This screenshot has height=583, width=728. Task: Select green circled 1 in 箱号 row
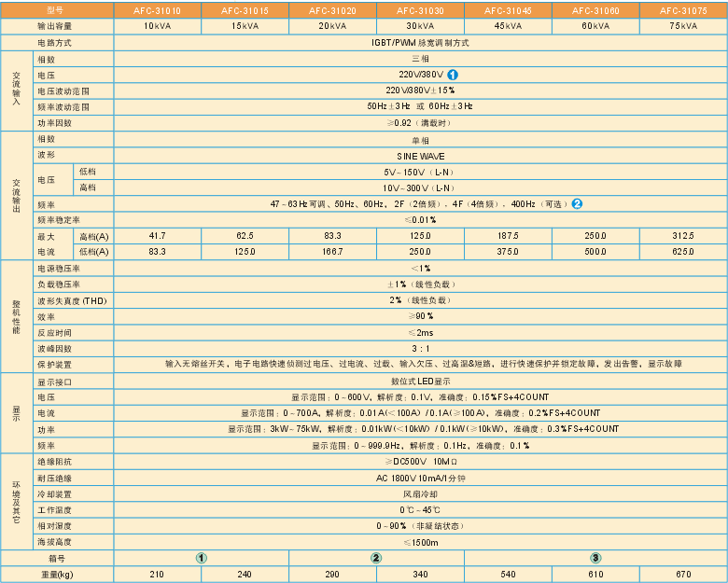click(201, 558)
